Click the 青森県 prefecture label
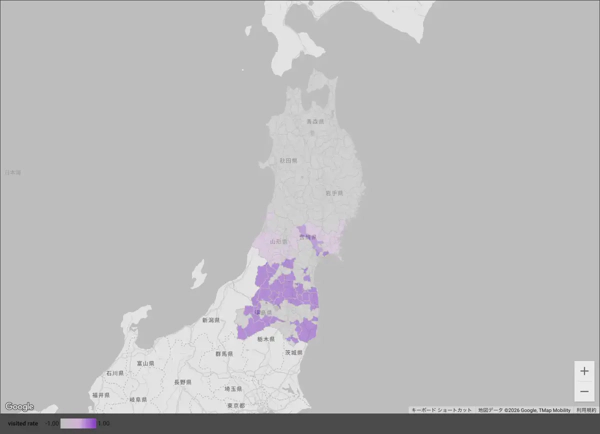Viewport: 600px width, 434px height. [x=315, y=121]
